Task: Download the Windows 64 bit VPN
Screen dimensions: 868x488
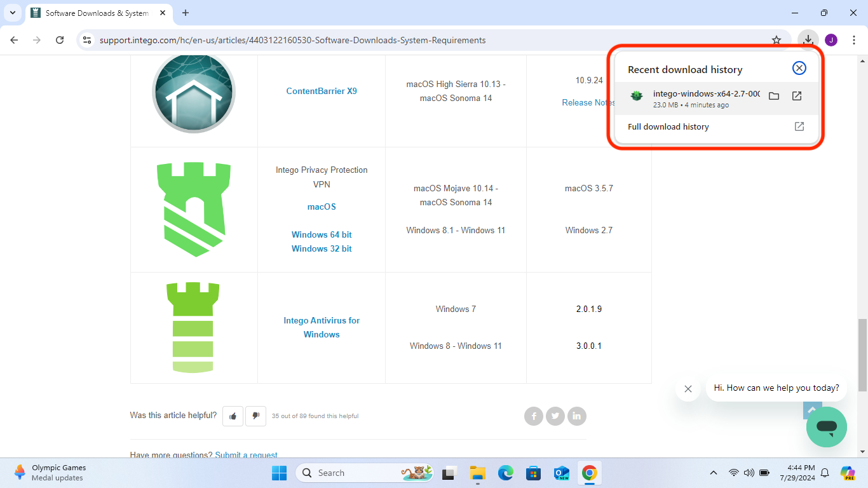Action: (x=322, y=234)
